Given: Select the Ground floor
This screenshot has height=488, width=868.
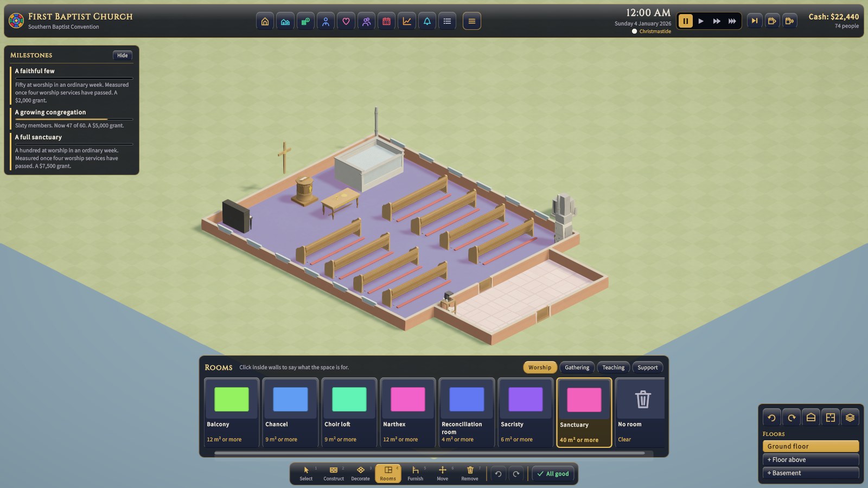Looking at the screenshot, I should point(810,446).
